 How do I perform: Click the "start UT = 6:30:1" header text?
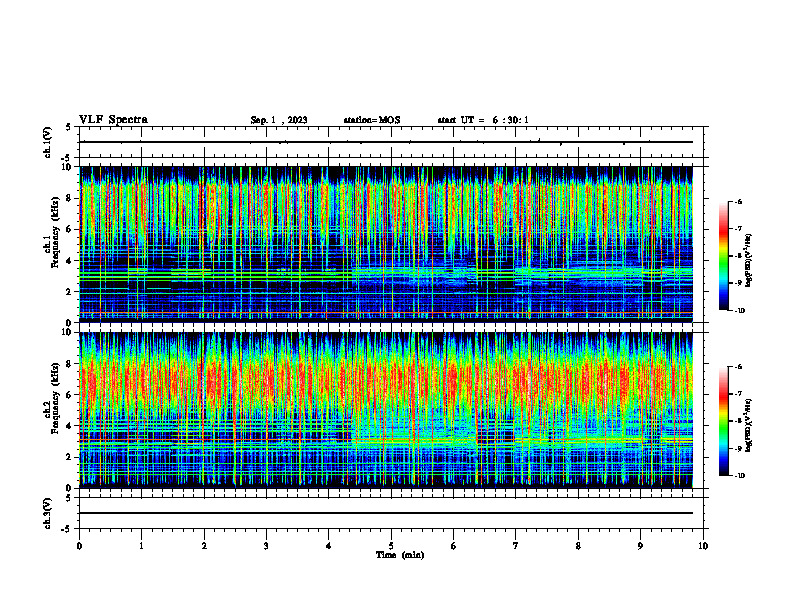(483, 120)
